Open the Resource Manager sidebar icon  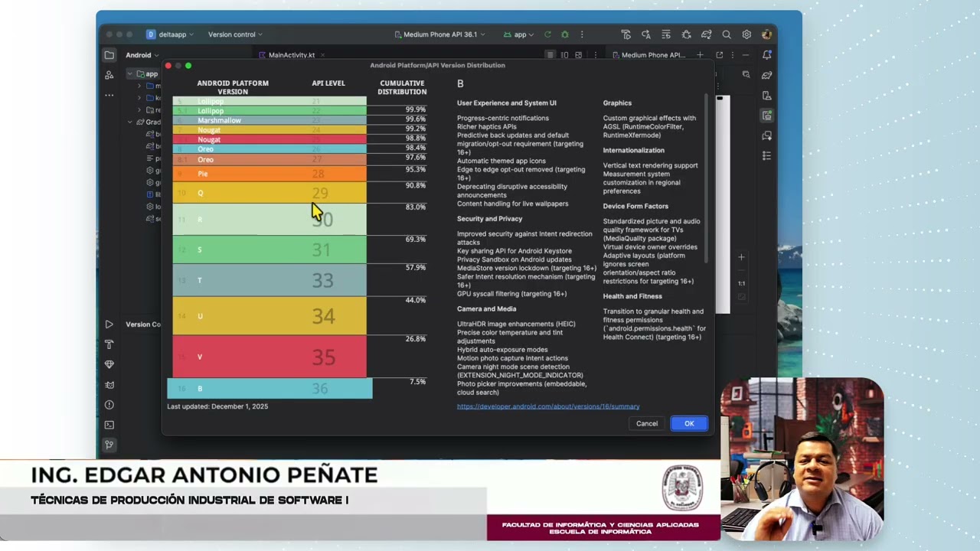click(109, 75)
